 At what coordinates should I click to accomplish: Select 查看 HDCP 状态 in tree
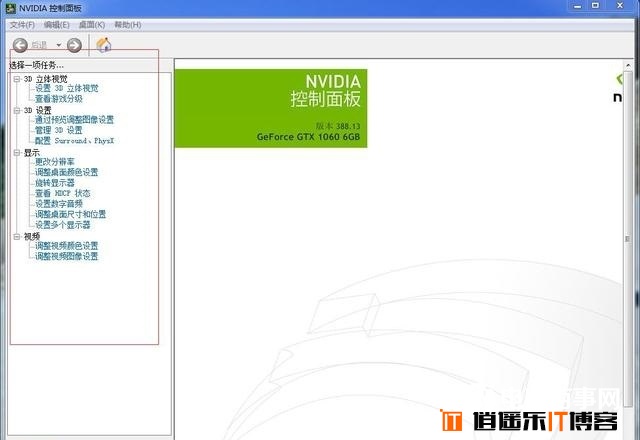pos(62,193)
